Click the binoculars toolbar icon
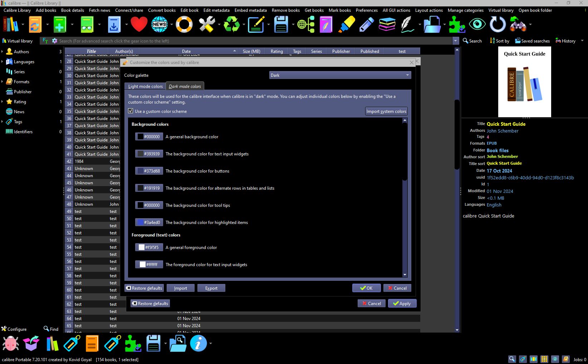Viewport: 588px width, 364px height. point(518,24)
